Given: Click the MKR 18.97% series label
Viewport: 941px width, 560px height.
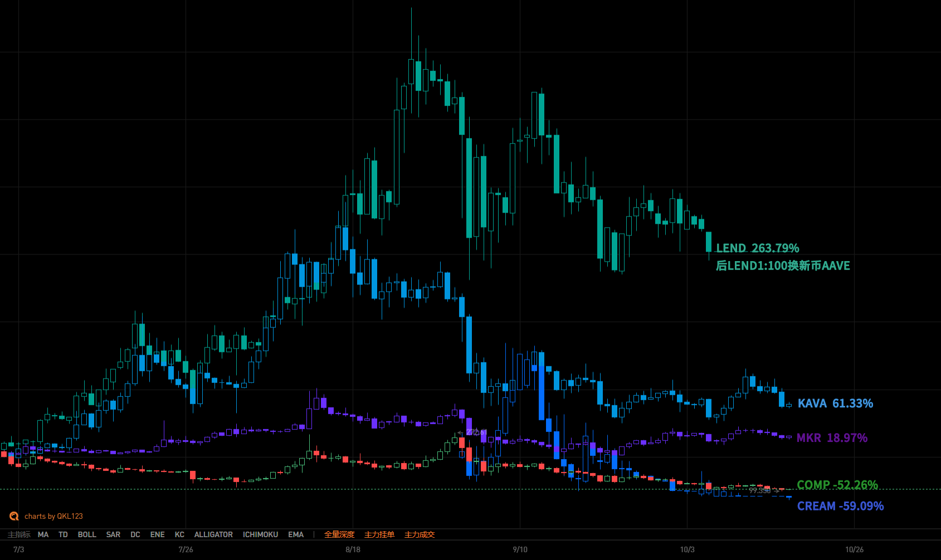Looking at the screenshot, I should click(x=832, y=438).
